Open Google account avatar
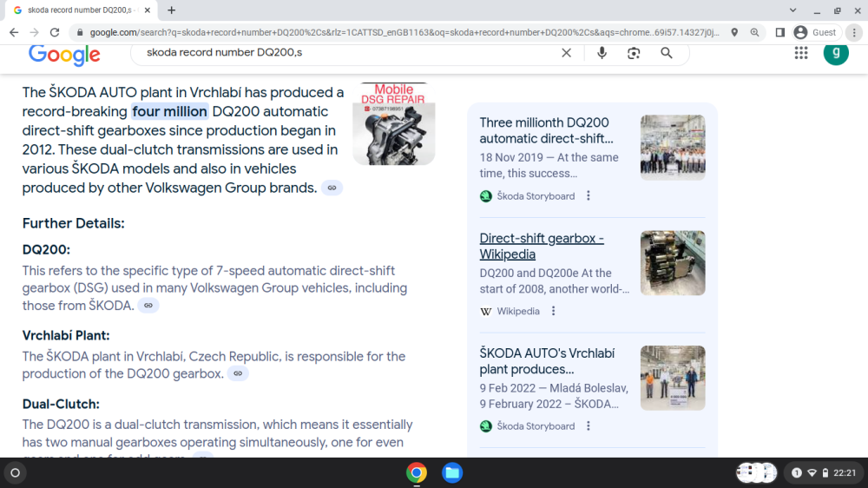Viewport: 868px width, 488px height. [x=836, y=53]
